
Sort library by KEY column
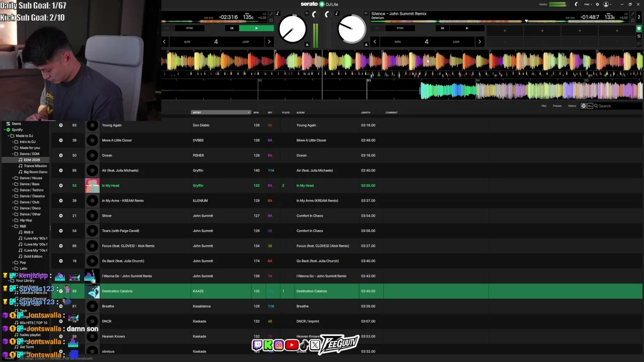270,113
